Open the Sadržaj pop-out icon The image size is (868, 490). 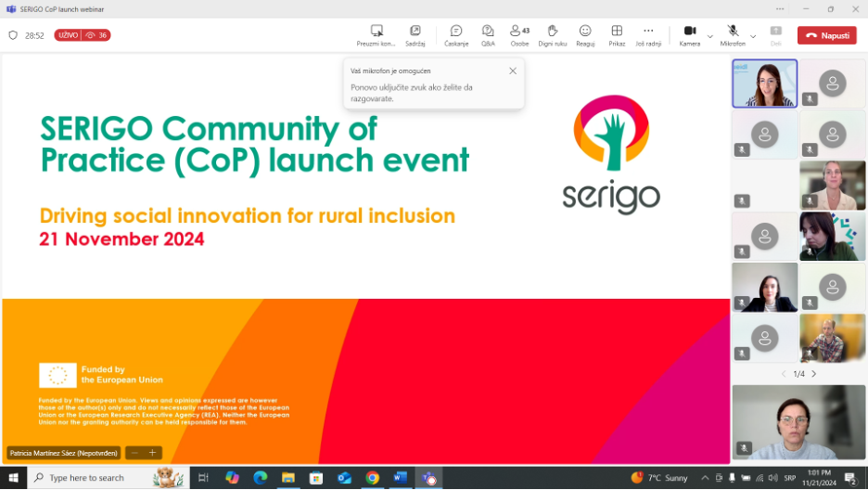pos(415,35)
